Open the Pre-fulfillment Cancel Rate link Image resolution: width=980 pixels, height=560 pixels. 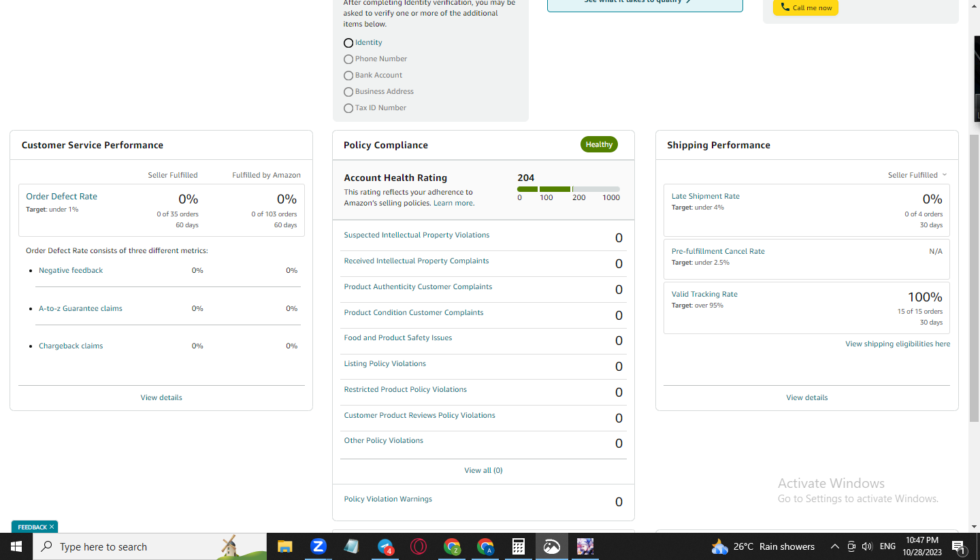pos(718,251)
